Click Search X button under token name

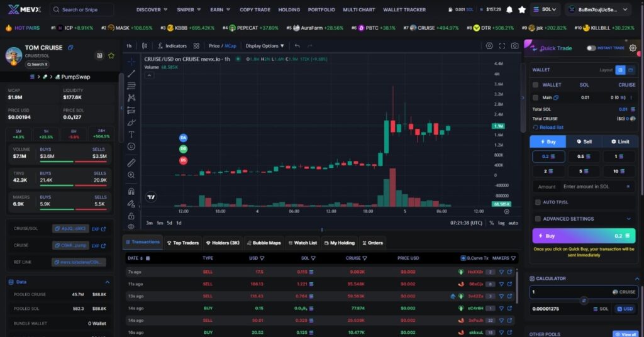click(x=37, y=64)
